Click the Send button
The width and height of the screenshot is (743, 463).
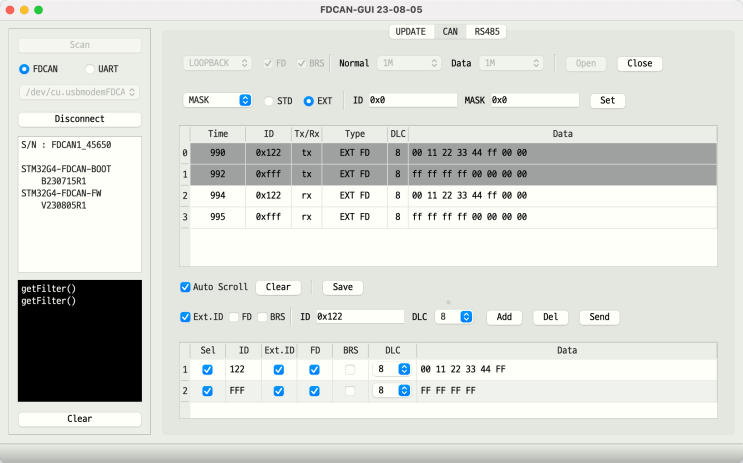tap(599, 318)
